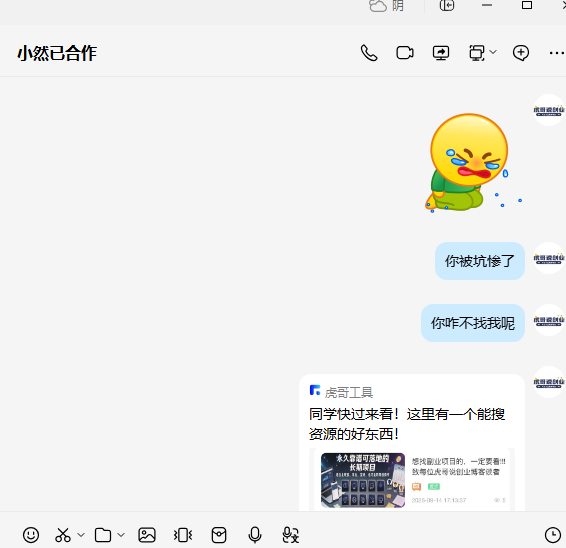
Task: Create group chat with plus bubble icon
Action: pyautogui.click(x=521, y=53)
